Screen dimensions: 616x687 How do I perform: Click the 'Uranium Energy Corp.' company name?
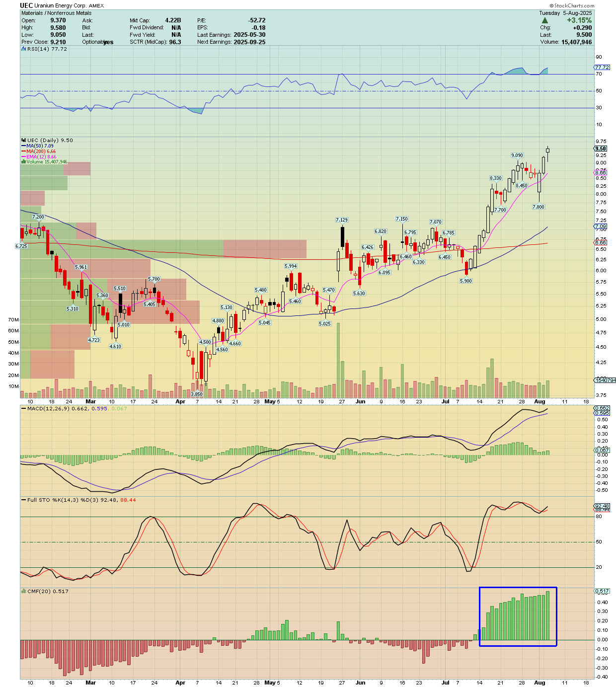[61, 6]
